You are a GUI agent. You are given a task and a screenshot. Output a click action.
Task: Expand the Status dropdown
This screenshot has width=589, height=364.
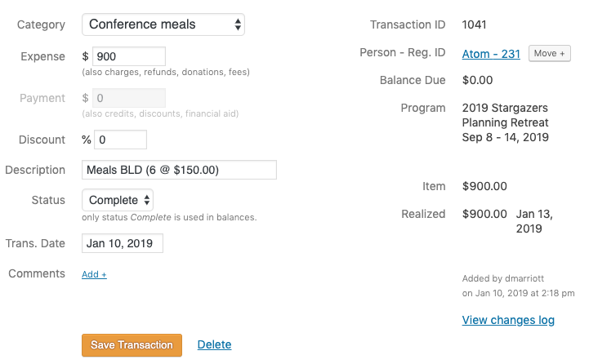pos(118,200)
